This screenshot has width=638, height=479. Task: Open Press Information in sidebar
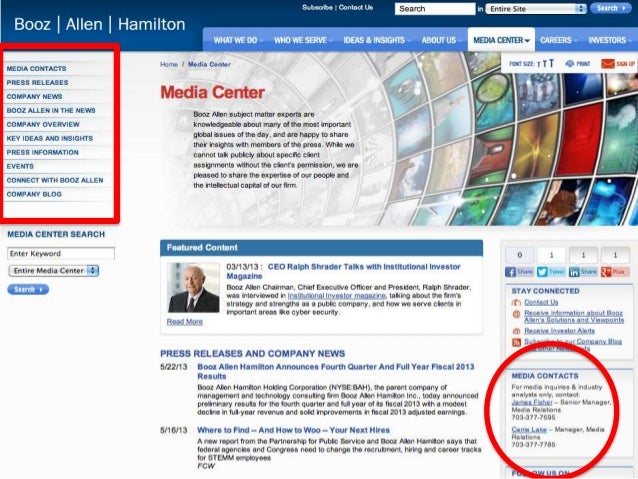[x=42, y=152]
